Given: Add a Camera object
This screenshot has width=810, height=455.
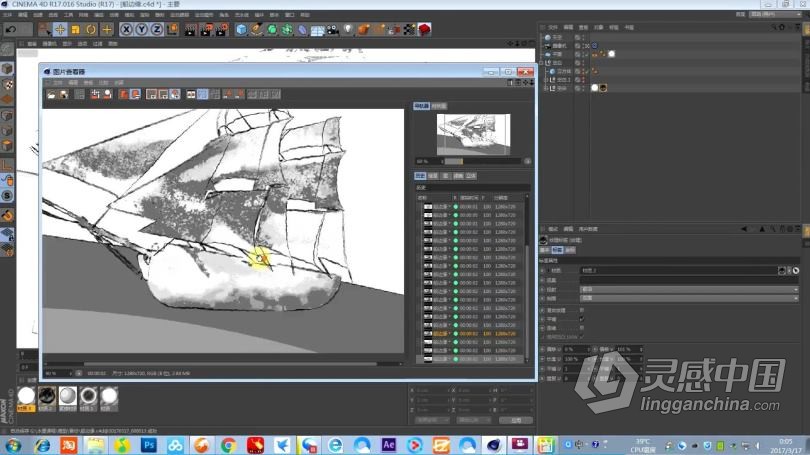Looking at the screenshot, I should 333,29.
